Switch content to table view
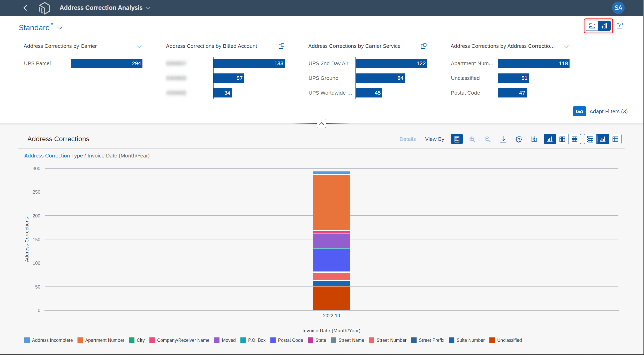The width and height of the screenshot is (644, 355). pyautogui.click(x=615, y=139)
